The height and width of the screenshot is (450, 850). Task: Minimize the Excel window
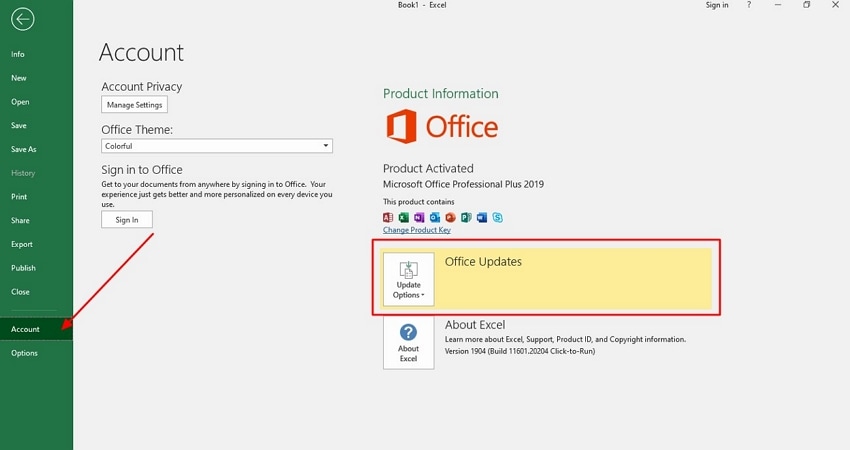[778, 5]
